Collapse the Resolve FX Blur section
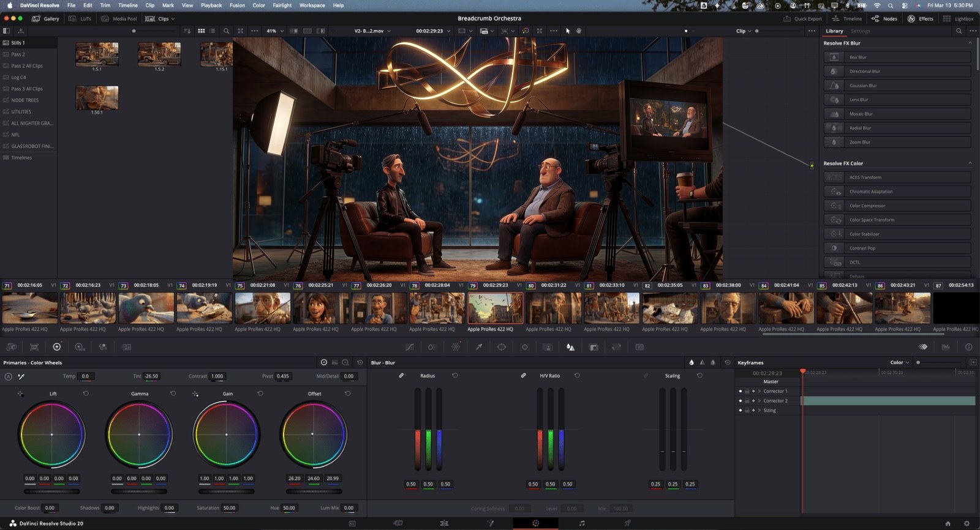This screenshot has height=530, width=980. 970,43
